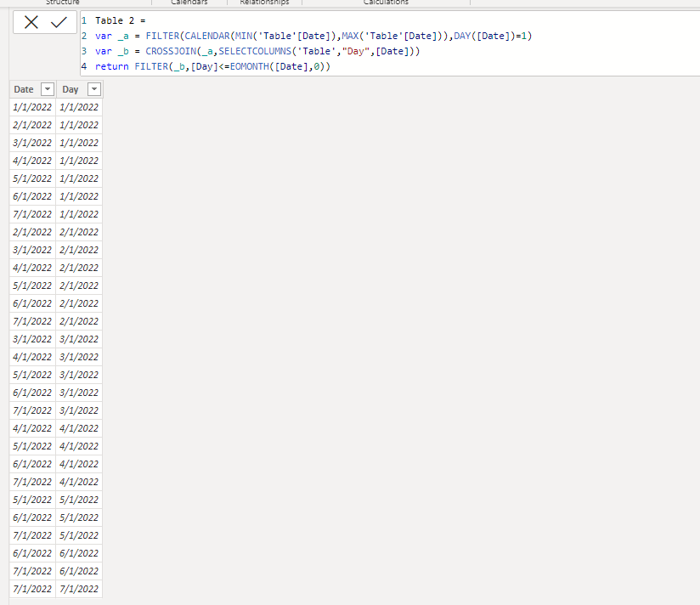Select Date 6/1/2022 where Day is 6/1/2022
The image size is (700, 605).
(32, 554)
